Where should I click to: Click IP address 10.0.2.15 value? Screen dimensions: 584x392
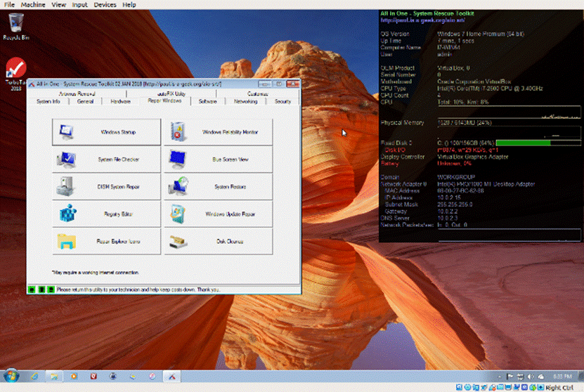(x=449, y=197)
